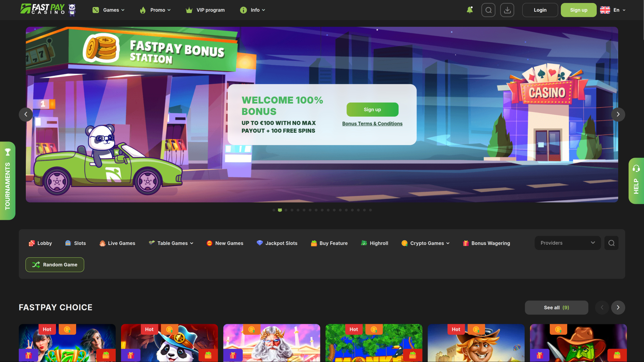Switch to the Live Games tab

pos(117,243)
